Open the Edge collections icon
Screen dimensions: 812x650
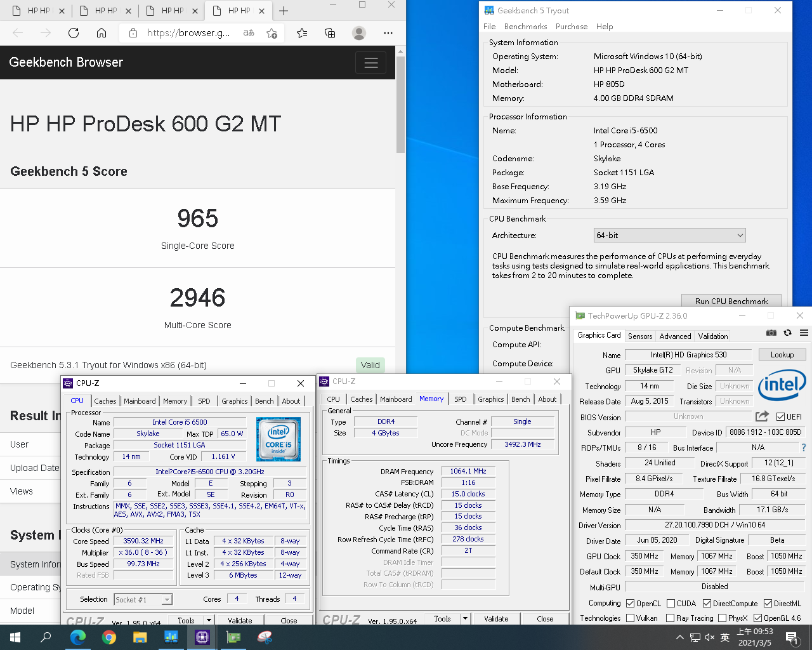pos(330,33)
